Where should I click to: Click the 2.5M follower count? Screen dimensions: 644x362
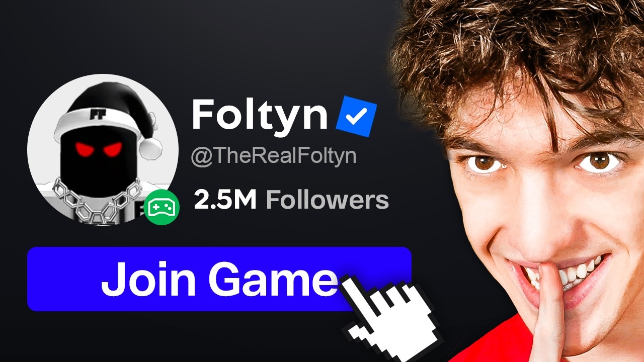point(225,200)
